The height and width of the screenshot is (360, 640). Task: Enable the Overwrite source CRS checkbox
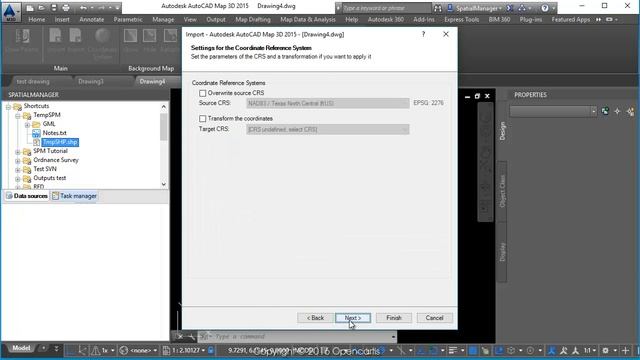pyautogui.click(x=202, y=93)
